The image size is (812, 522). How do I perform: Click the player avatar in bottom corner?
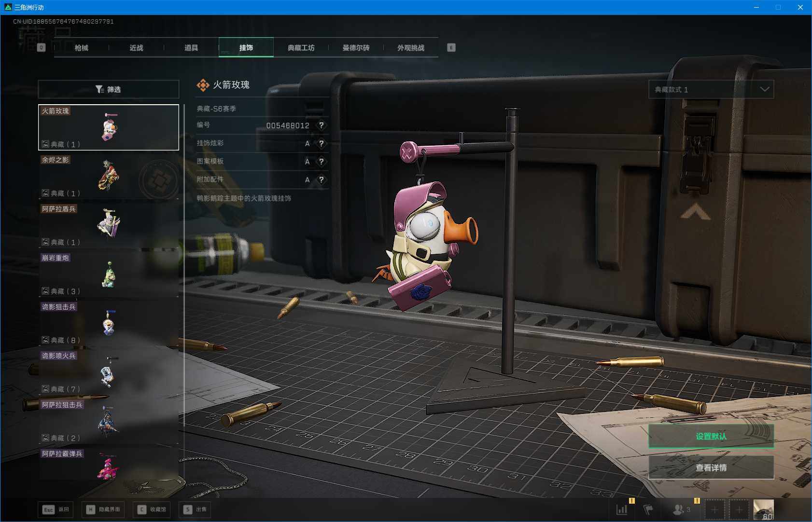click(763, 509)
